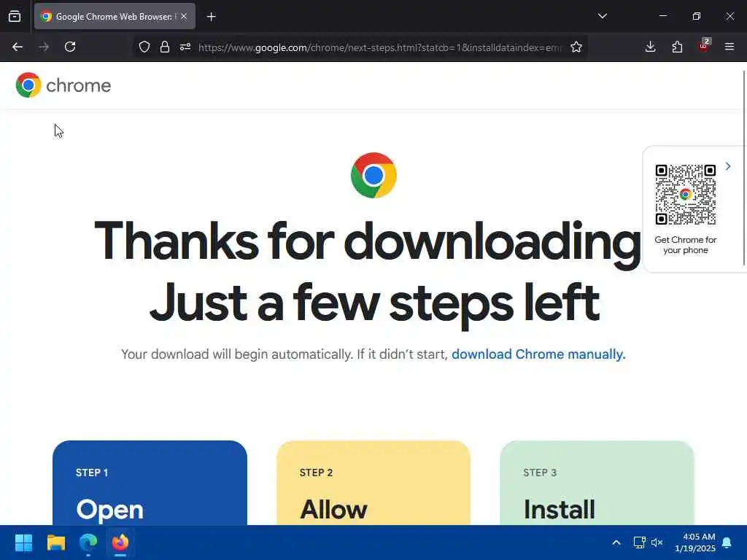
Task: Select the Step 1 Open card
Action: [x=150, y=483]
